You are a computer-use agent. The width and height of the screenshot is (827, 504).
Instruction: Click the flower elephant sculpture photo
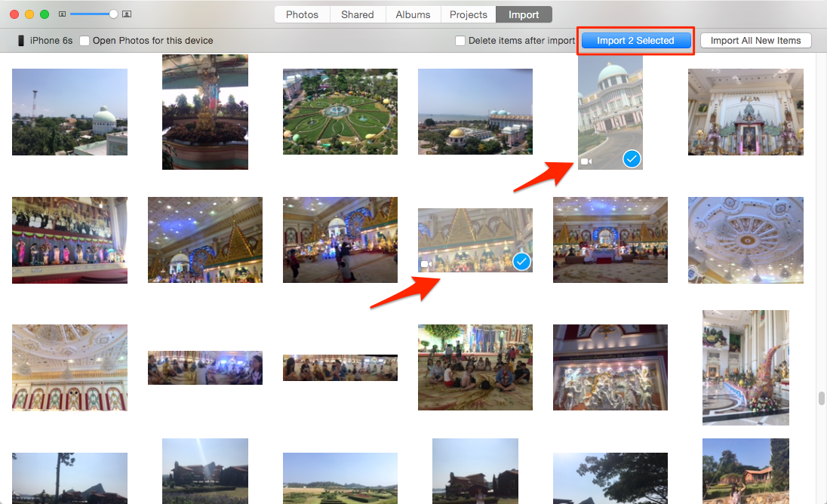coord(746,367)
